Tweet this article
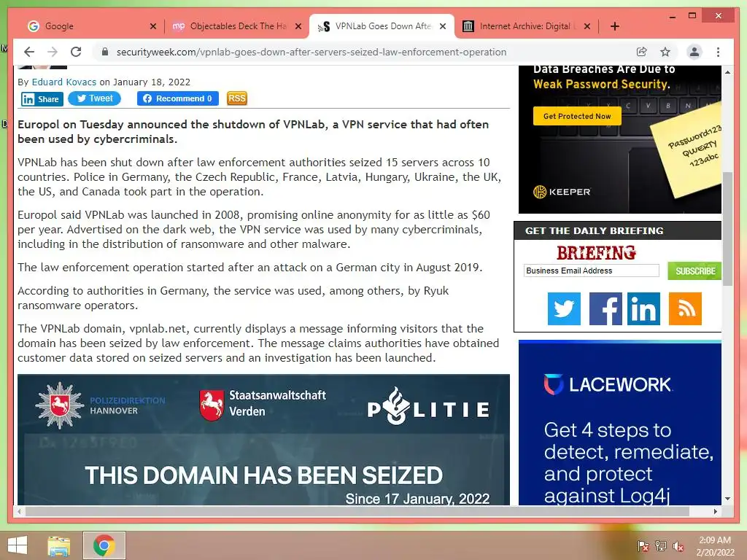747x560 pixels. point(94,98)
